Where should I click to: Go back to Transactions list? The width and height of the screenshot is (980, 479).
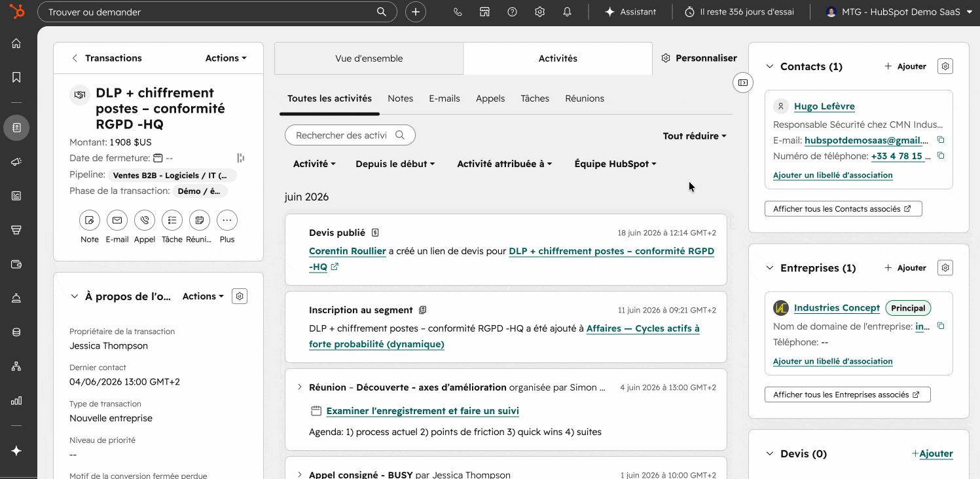[x=107, y=58]
